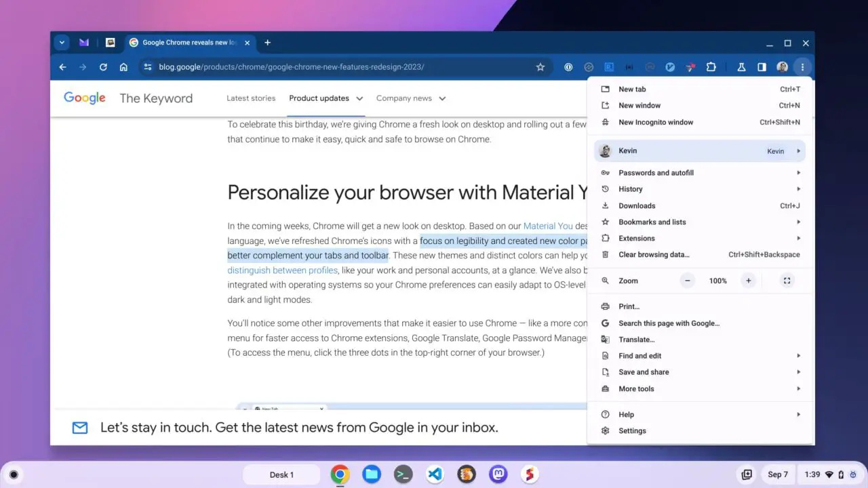Open the 1Password extension icon

pyautogui.click(x=568, y=67)
